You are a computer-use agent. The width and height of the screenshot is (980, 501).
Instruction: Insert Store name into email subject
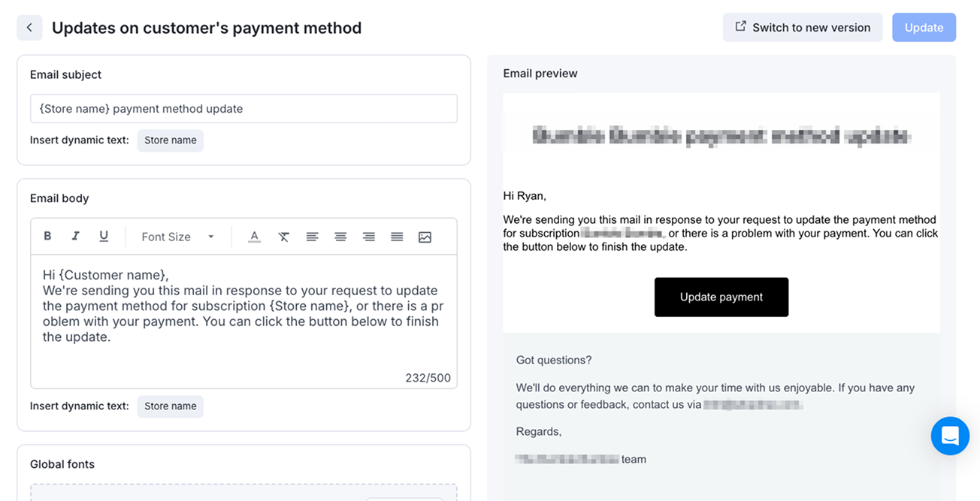(x=171, y=140)
